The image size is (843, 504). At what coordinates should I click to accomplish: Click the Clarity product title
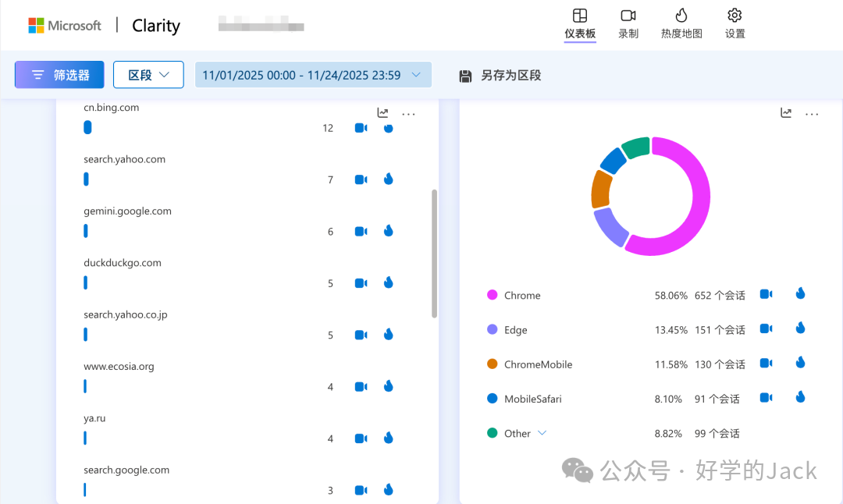click(x=156, y=26)
